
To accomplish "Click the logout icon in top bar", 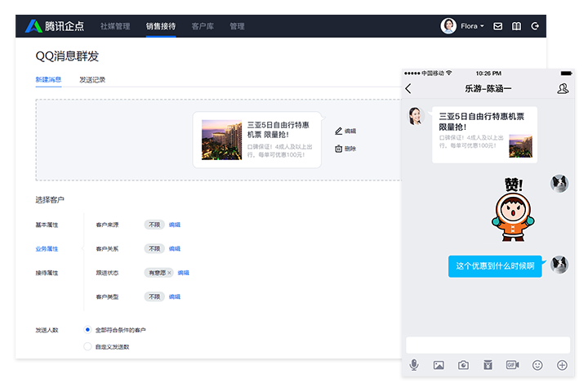I will [x=535, y=26].
